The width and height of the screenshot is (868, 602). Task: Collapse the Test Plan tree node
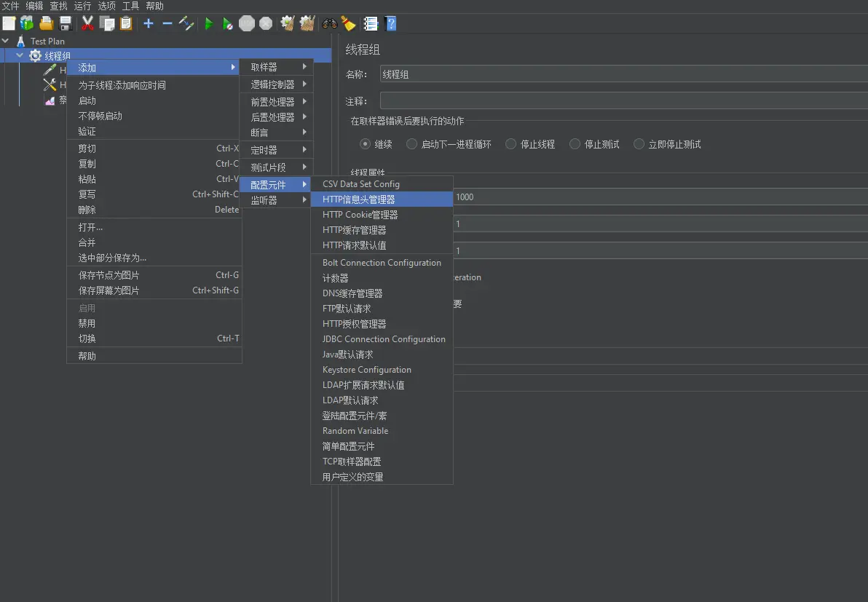coord(7,41)
